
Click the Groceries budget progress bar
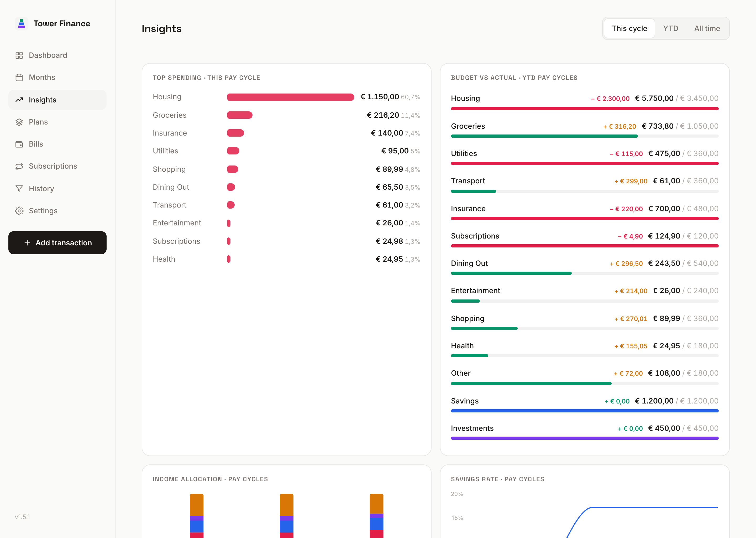coord(585,136)
